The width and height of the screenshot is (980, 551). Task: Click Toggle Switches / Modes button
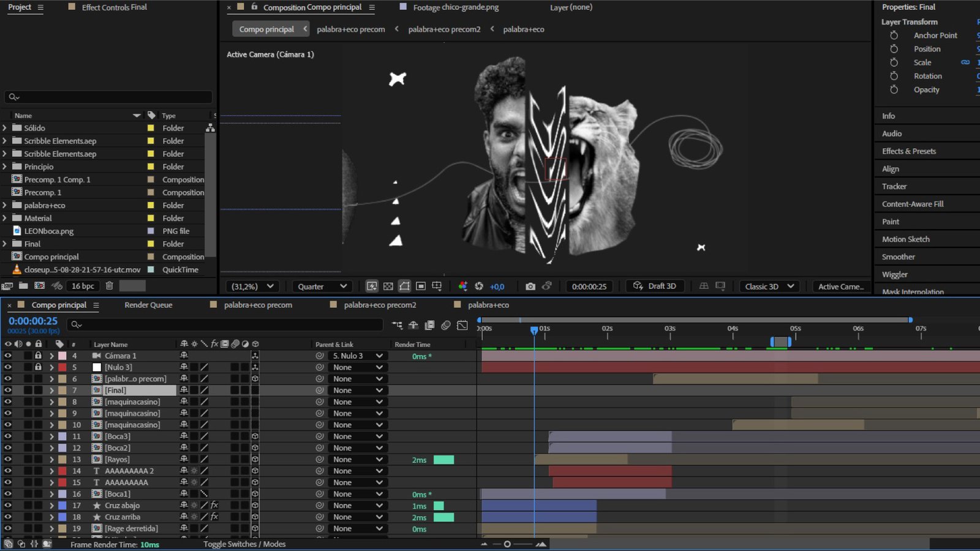[x=244, y=544]
